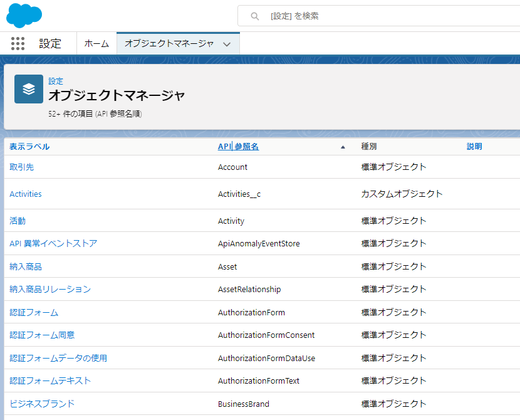Open the 認証フォームデータの使用 object
This screenshot has width=520, height=420.
pos(58,358)
